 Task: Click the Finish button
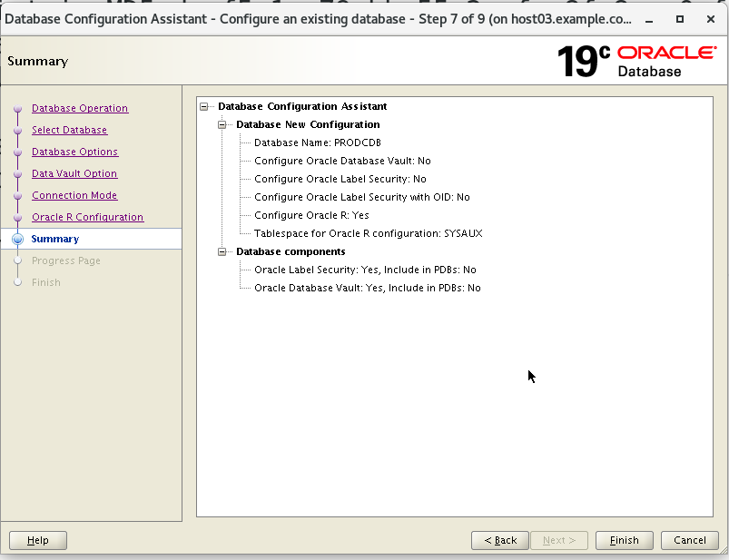click(625, 540)
